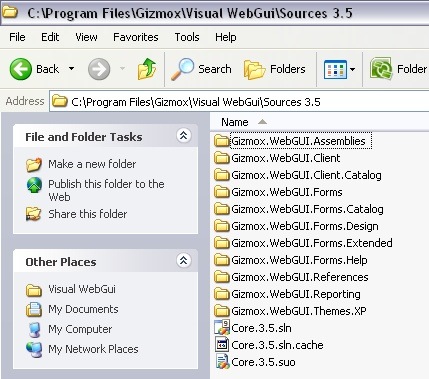Click the My Documents icon
This screenshot has height=379, width=429.
coord(34,309)
